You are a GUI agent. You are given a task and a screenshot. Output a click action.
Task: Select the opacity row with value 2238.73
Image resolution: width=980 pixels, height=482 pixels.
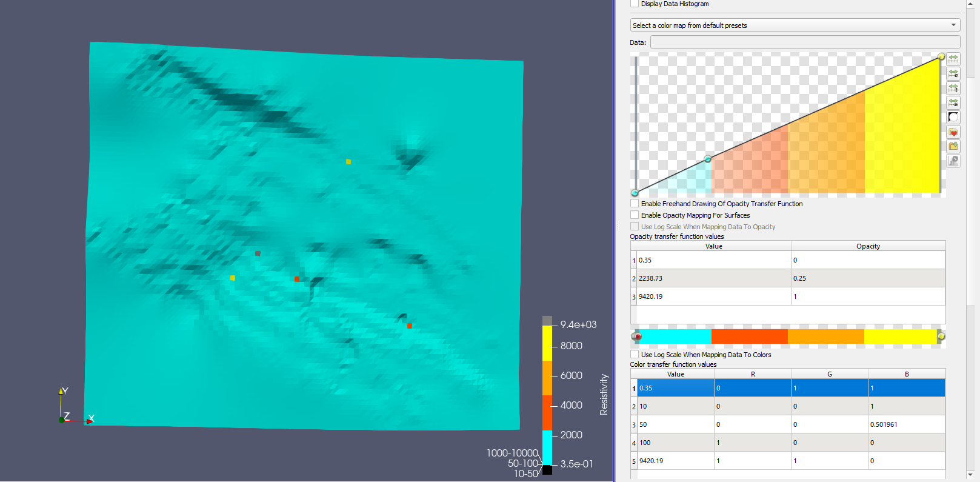[713, 278]
